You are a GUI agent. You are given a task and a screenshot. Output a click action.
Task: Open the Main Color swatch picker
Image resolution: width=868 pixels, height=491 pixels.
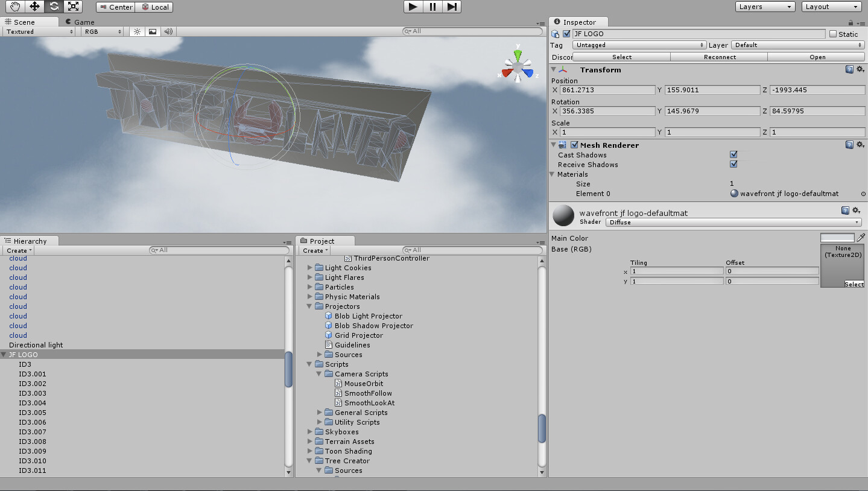(x=838, y=238)
